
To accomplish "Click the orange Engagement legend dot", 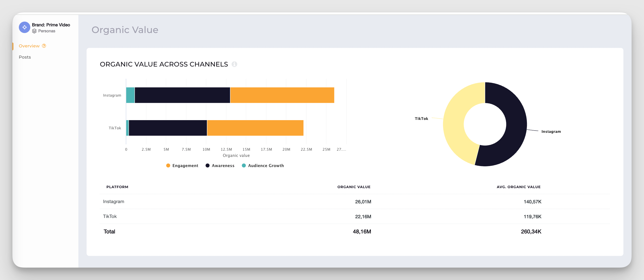I will pyautogui.click(x=168, y=166).
